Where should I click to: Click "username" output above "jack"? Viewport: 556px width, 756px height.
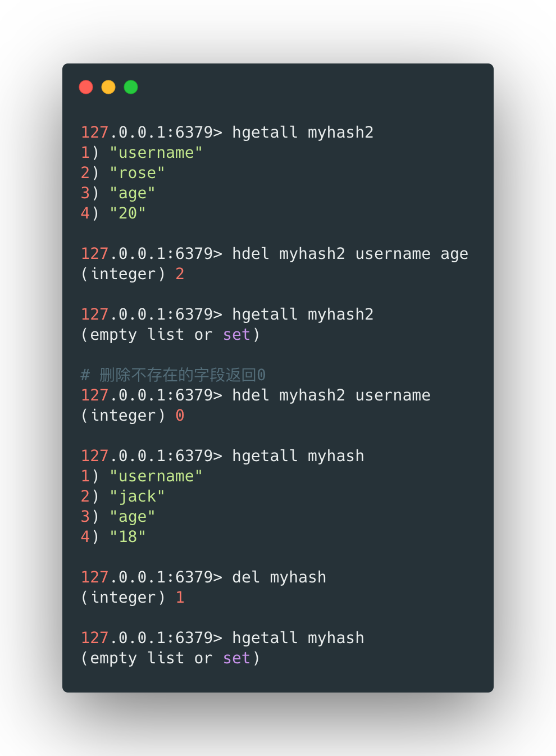pyautogui.click(x=156, y=476)
